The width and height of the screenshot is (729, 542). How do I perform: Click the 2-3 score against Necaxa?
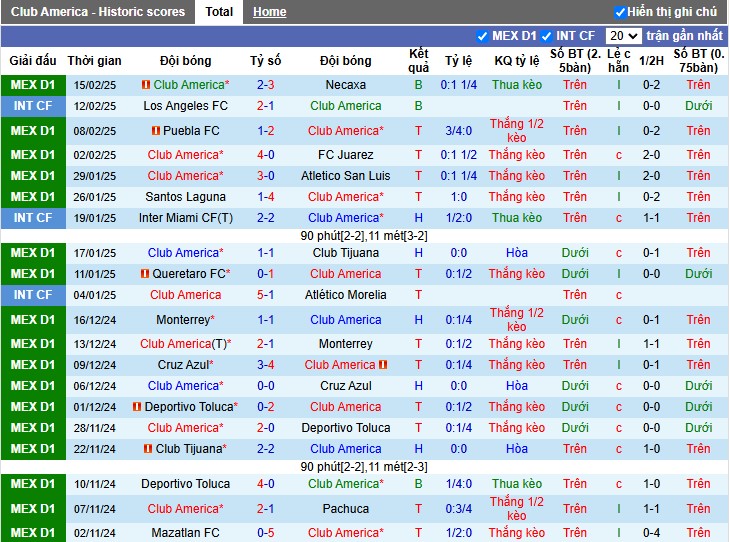tap(265, 85)
